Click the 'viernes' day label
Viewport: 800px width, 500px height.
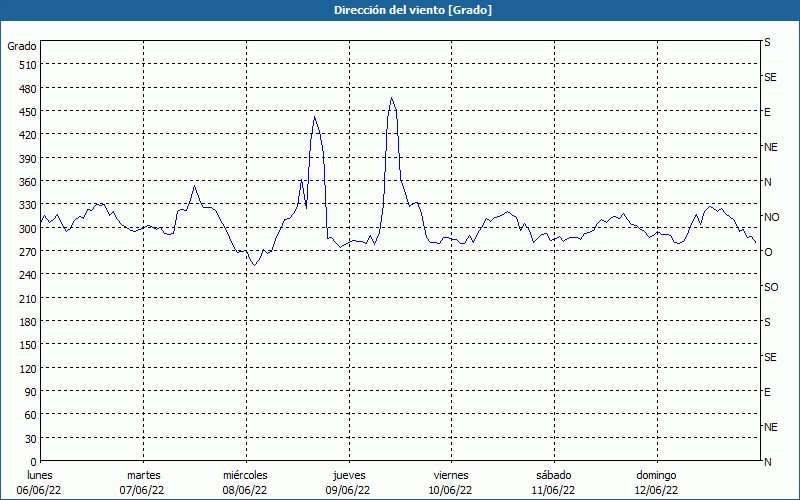tap(451, 475)
